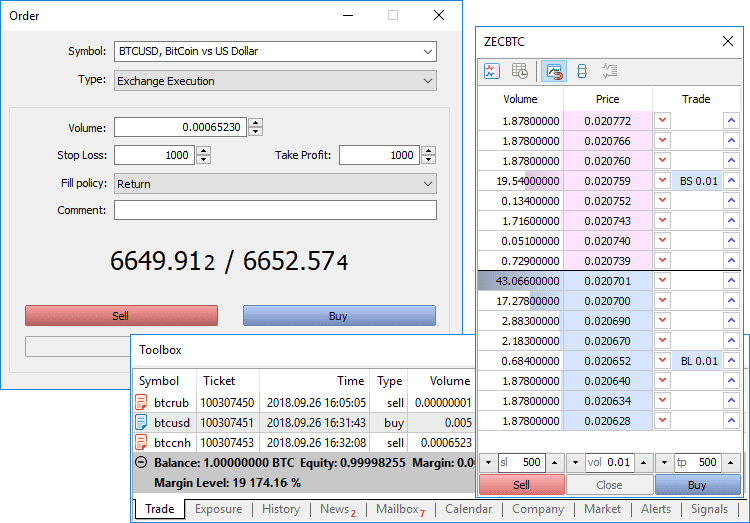The width and height of the screenshot is (750, 523).
Task: Decrease the vol value in ZECBTC panel
Action: pos(575,463)
